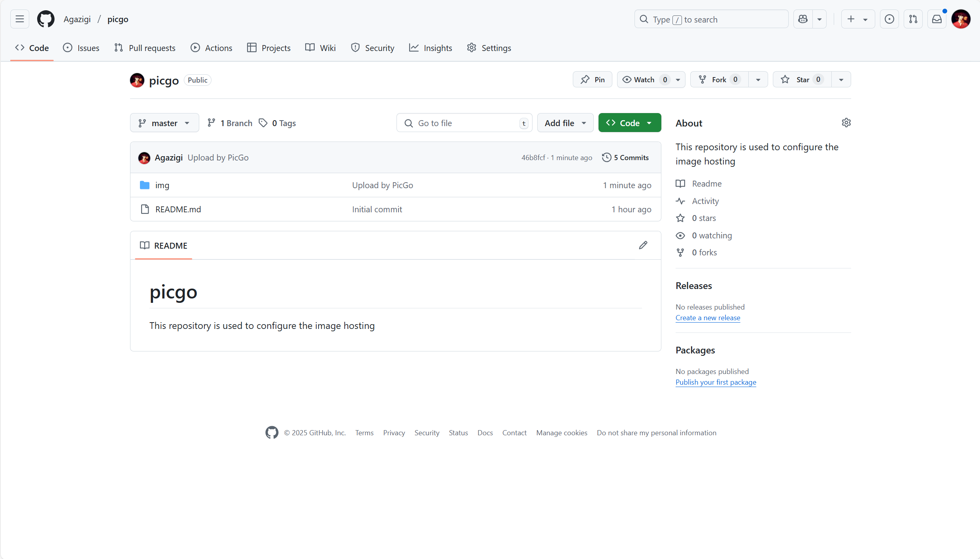Open the repository Settings tab

(x=489, y=48)
